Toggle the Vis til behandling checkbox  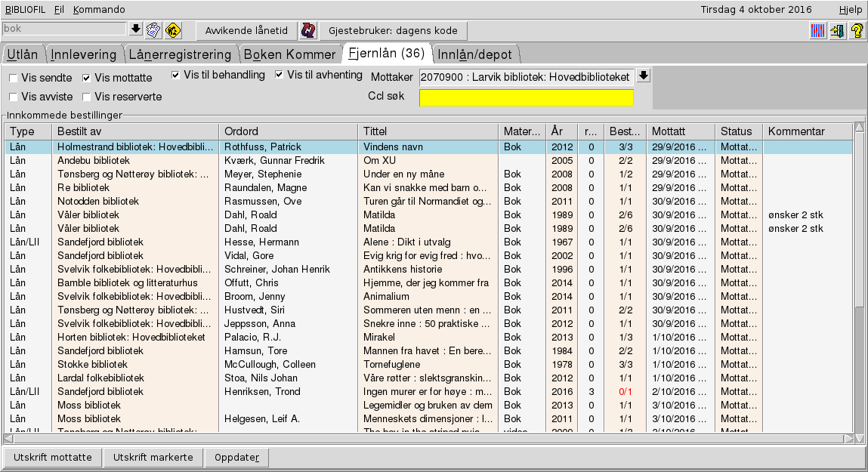pos(176,75)
